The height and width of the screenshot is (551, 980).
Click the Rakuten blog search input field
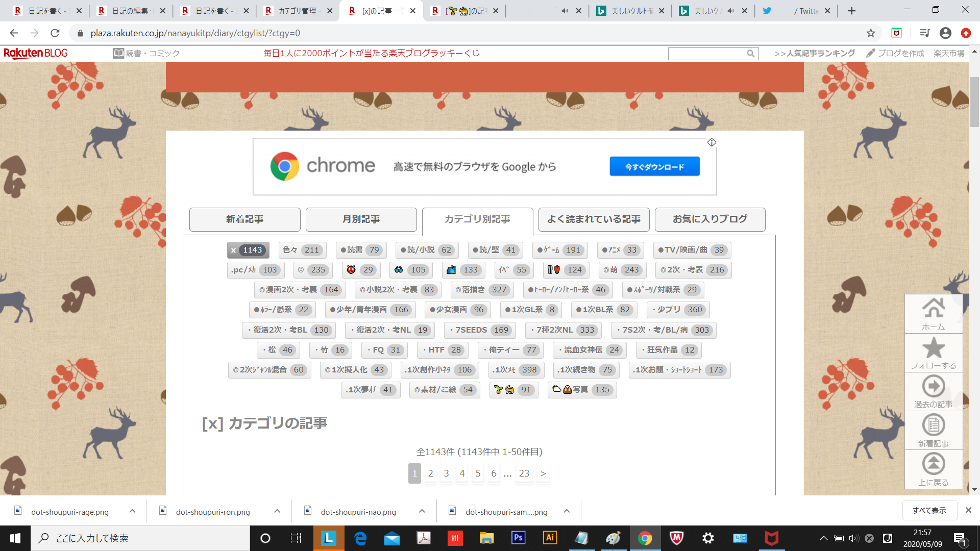707,54
